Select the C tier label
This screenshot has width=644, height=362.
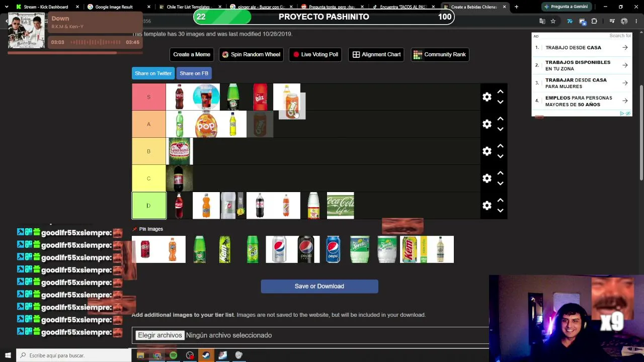(x=149, y=178)
